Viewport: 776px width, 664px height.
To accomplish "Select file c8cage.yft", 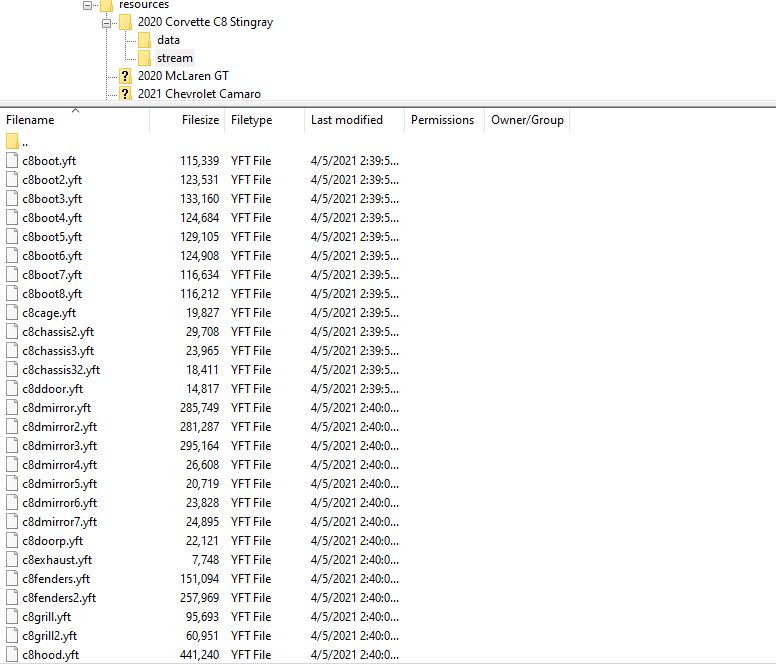I will [x=49, y=313].
